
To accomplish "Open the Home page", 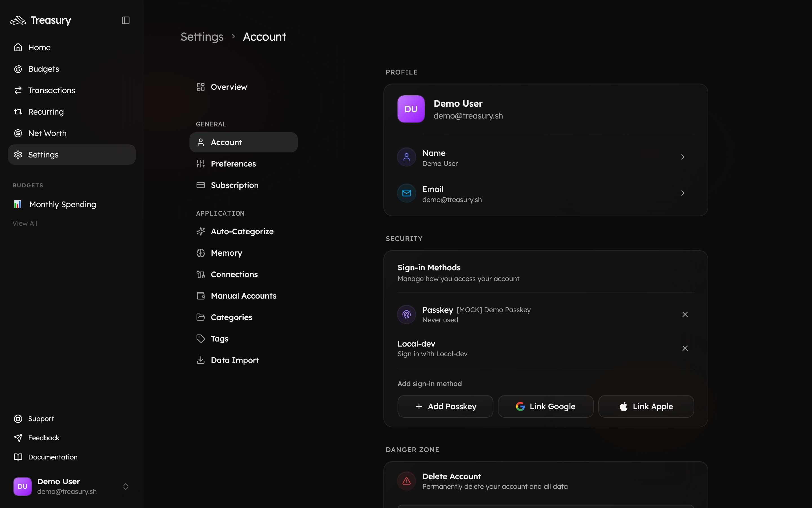I will pyautogui.click(x=72, y=47).
